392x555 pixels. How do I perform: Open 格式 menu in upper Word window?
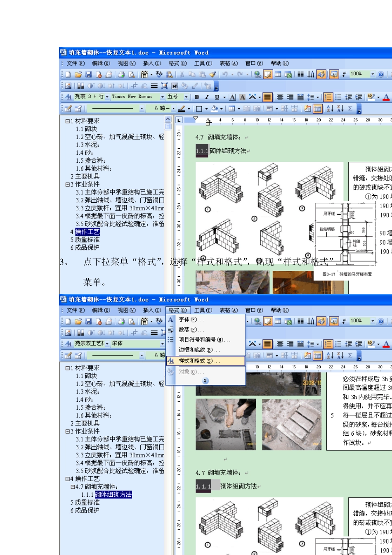[x=177, y=64]
